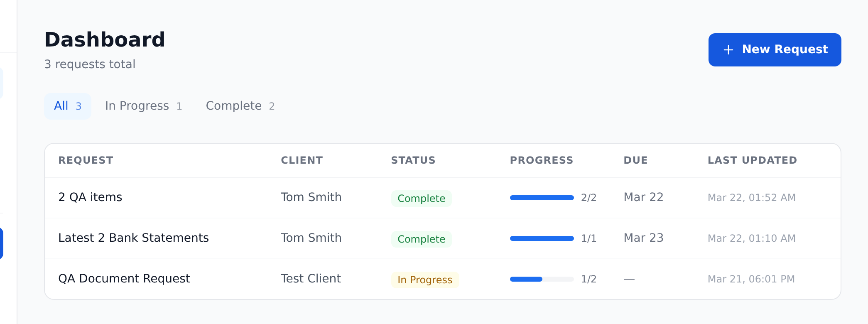Click the plus icon on New Request
Screen dimensions: 868x324
[x=728, y=50]
